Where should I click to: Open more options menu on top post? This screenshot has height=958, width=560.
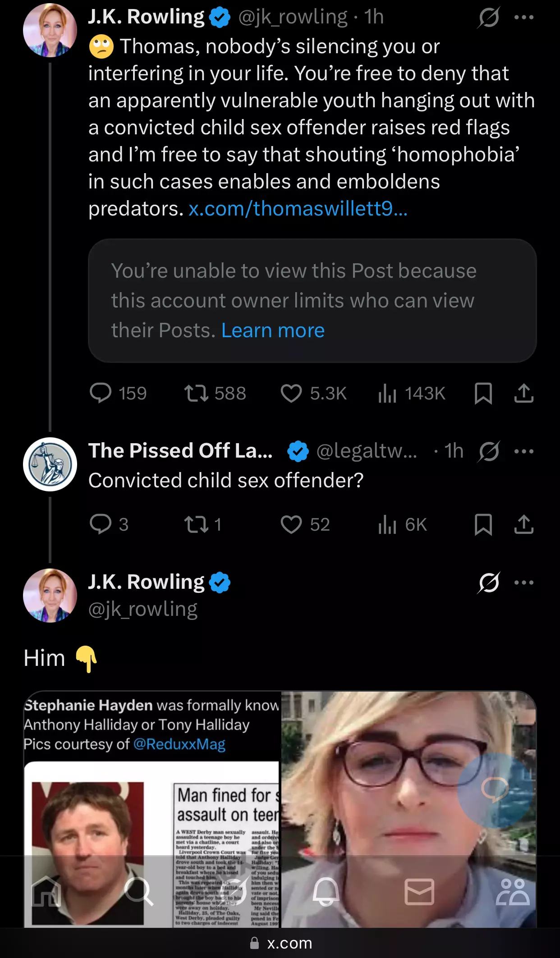[x=524, y=18]
